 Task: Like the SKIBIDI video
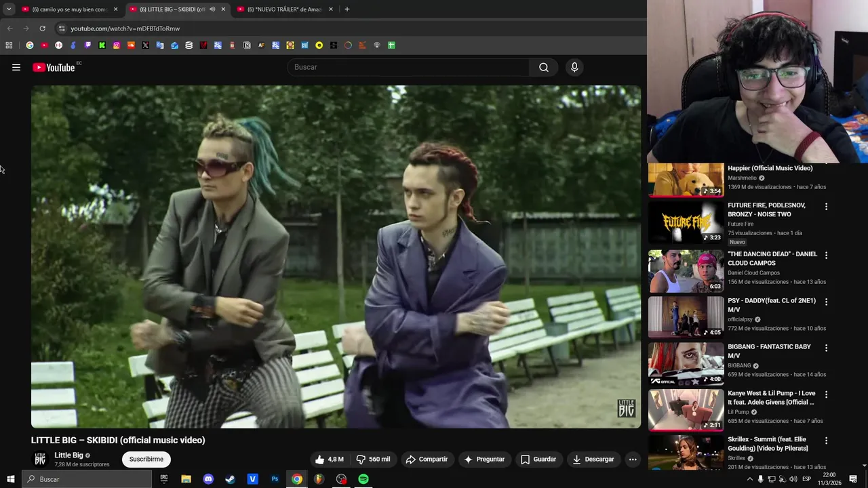330,459
